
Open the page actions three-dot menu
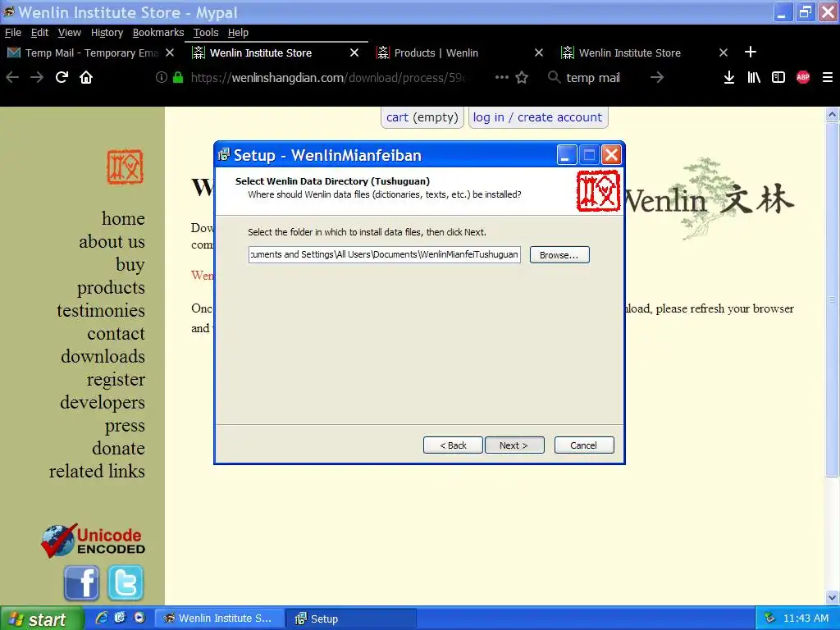coord(502,77)
